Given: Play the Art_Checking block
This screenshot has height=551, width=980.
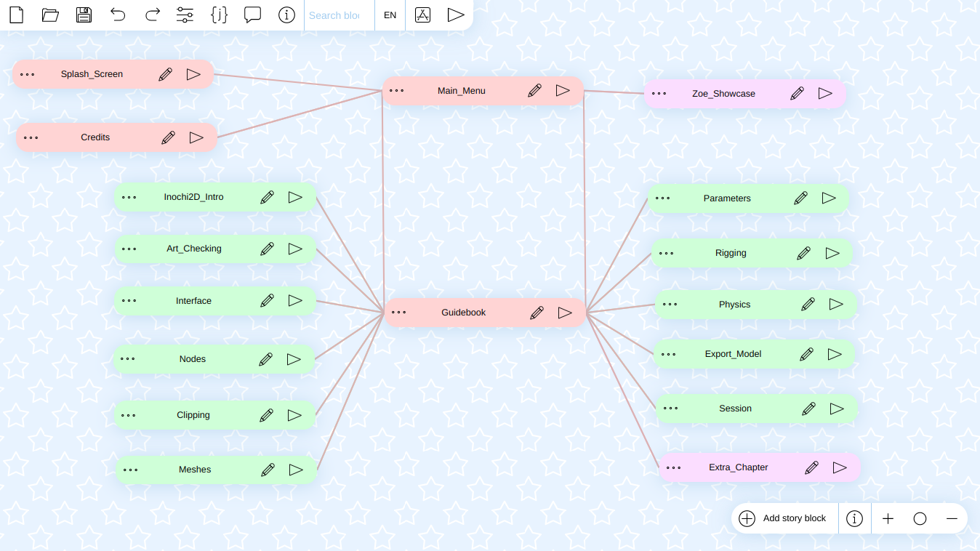Looking at the screenshot, I should click(x=295, y=249).
